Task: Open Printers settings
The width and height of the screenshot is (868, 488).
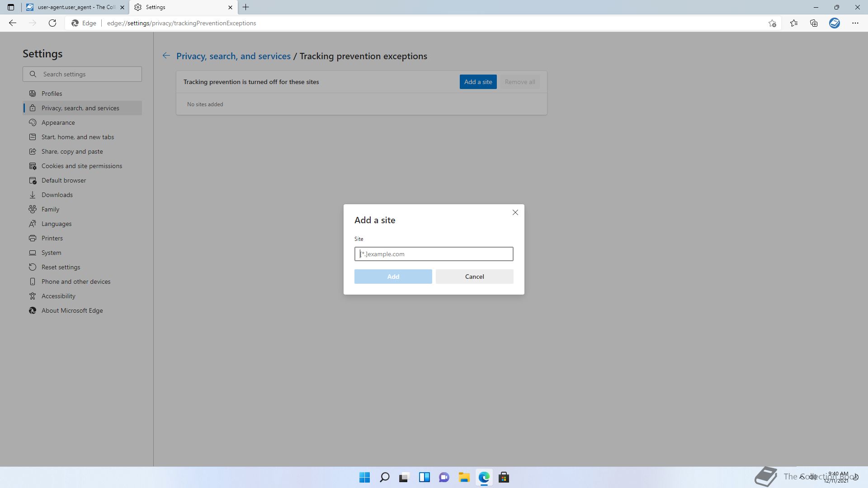Action: tap(82, 238)
